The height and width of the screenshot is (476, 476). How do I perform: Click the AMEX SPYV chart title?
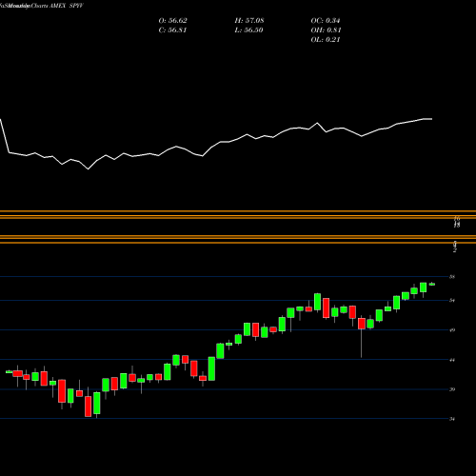(67, 6)
